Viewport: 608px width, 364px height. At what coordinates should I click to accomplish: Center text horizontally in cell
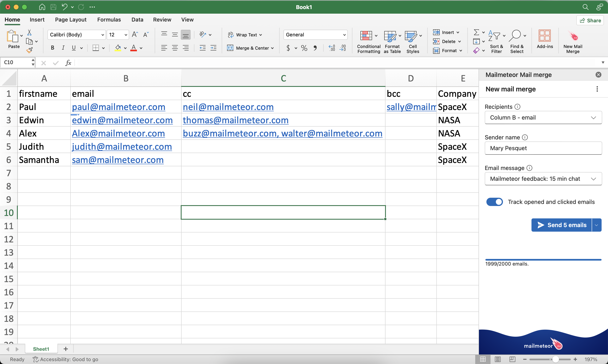pos(175,48)
